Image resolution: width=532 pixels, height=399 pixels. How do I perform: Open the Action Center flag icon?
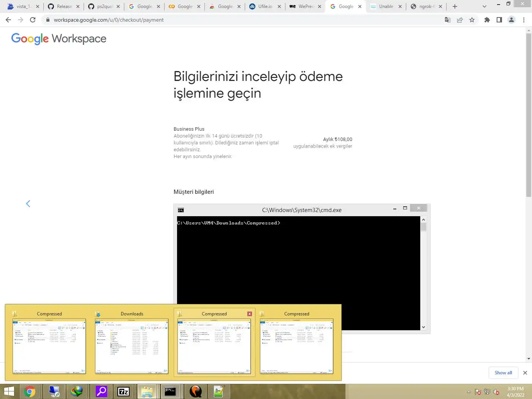(x=478, y=392)
